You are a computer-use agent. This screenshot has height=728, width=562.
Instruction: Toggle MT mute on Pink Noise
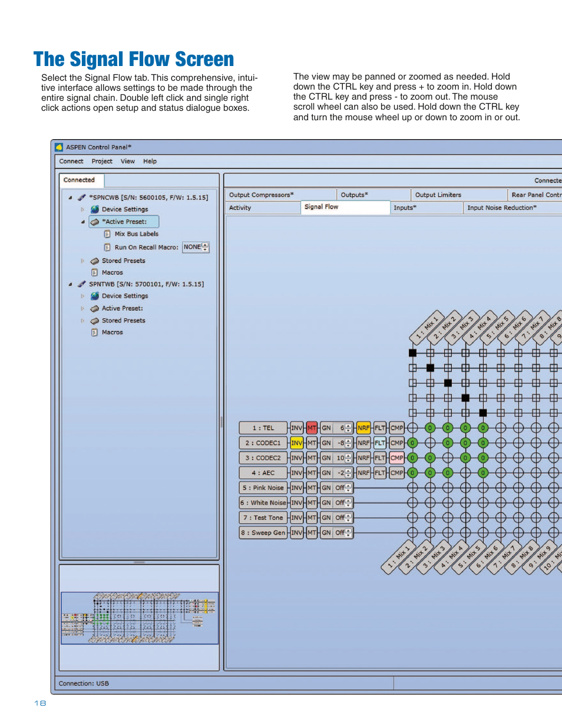[x=312, y=487]
